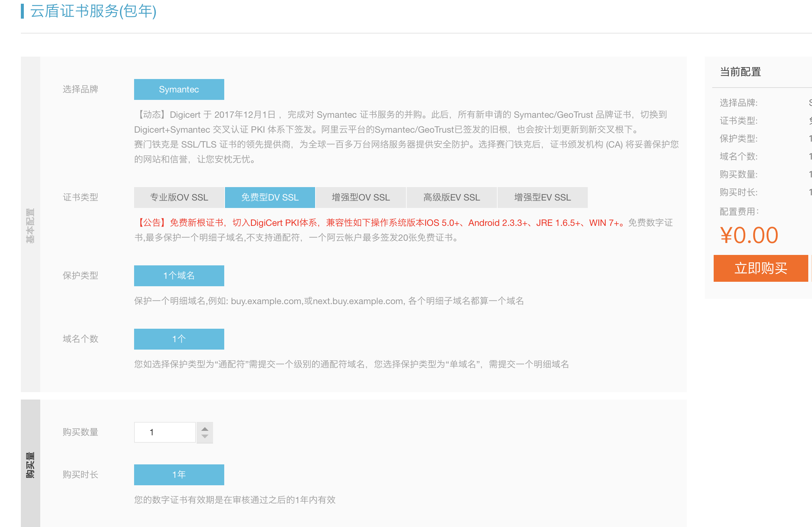Switch to 高级版EV SSL option
The height and width of the screenshot is (527, 812).
(x=451, y=198)
